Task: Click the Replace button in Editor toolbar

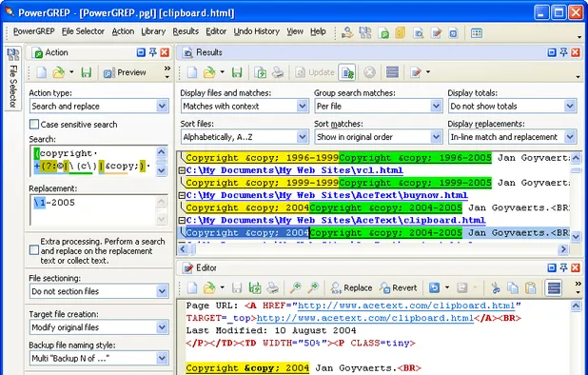Action: coord(351,288)
